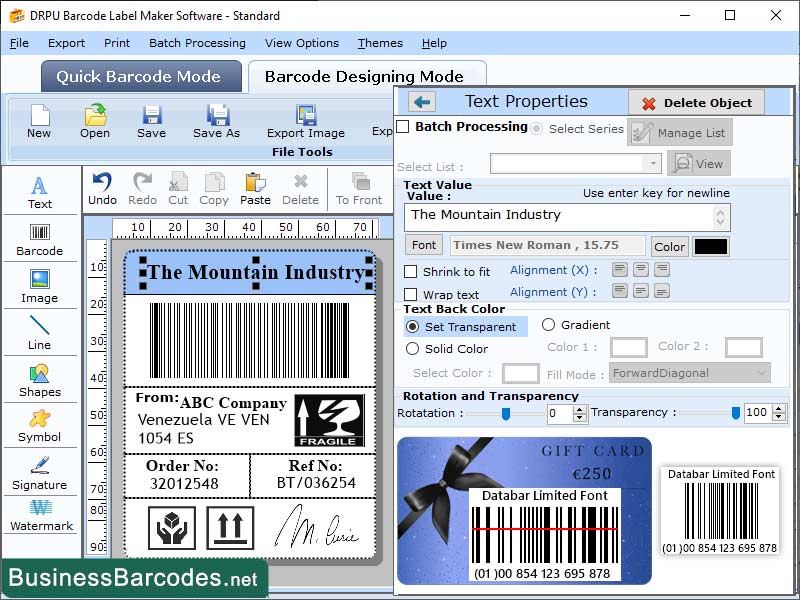Open the Batch Processing menu
Screen dimensions: 800x600
197,43
